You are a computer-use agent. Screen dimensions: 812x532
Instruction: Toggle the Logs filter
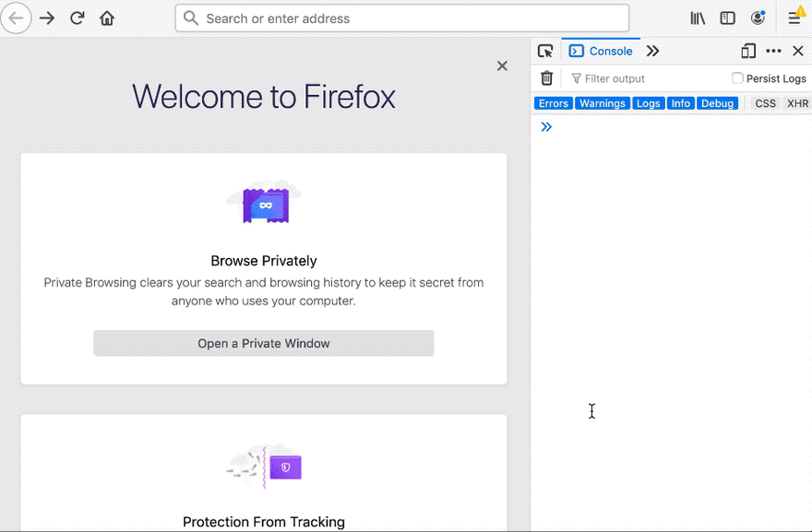(648, 103)
